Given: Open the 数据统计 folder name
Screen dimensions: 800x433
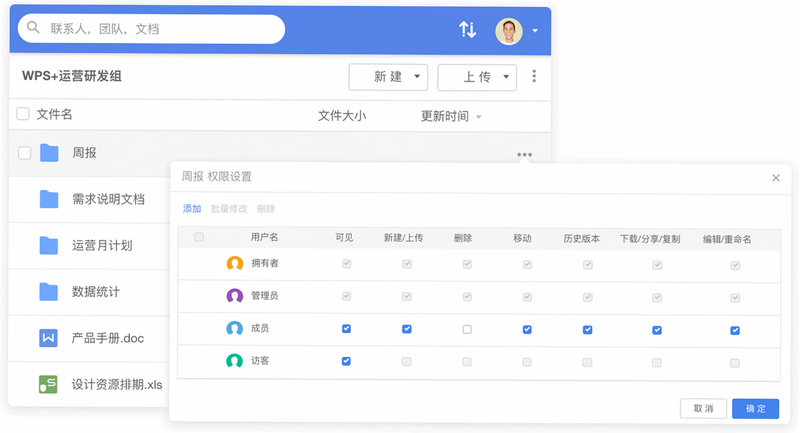Looking at the screenshot, I should [96, 292].
